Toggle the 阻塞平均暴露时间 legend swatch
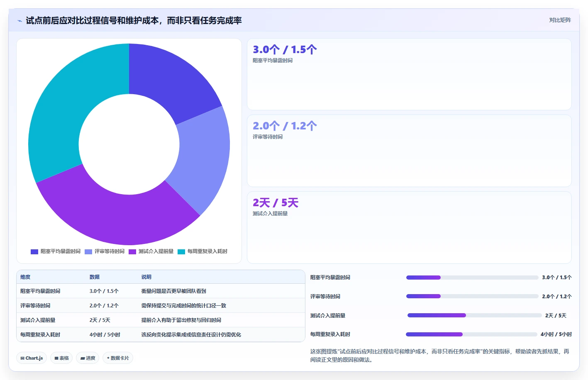The height and width of the screenshot is (380, 588). 34,251
